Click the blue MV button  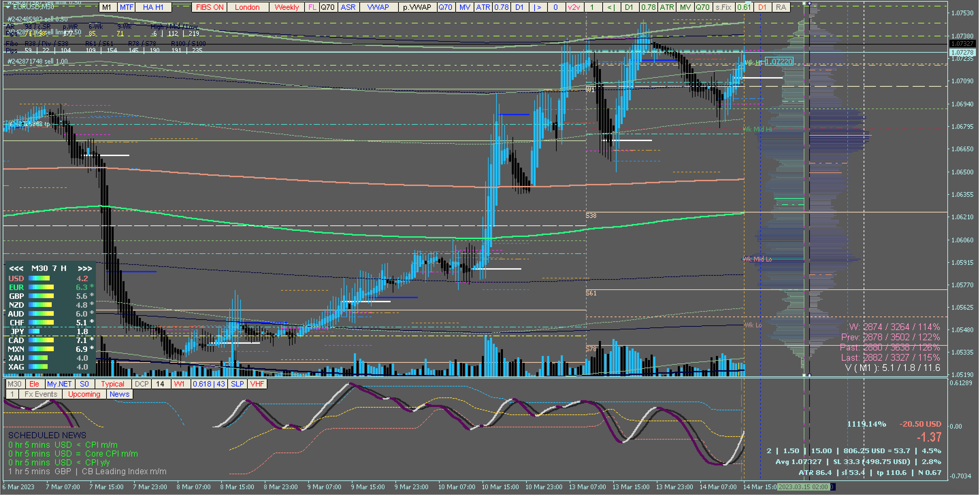pos(464,7)
